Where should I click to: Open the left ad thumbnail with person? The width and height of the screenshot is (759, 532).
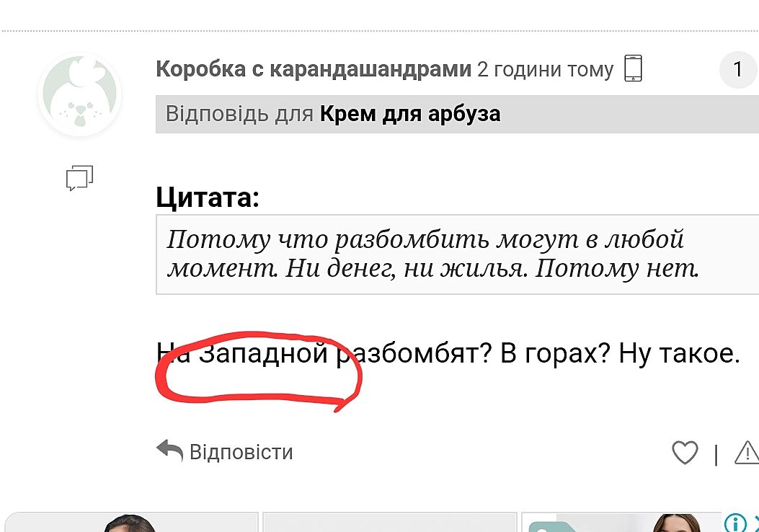[130, 523]
